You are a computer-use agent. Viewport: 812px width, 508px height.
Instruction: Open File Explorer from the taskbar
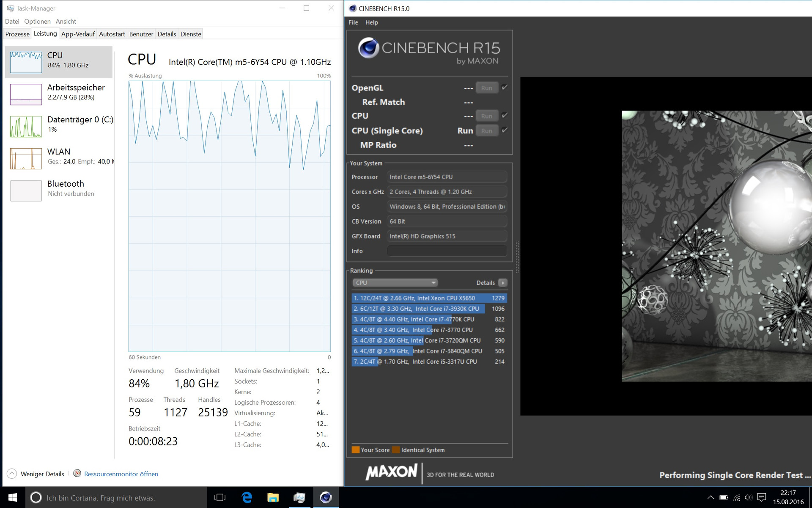click(x=273, y=497)
